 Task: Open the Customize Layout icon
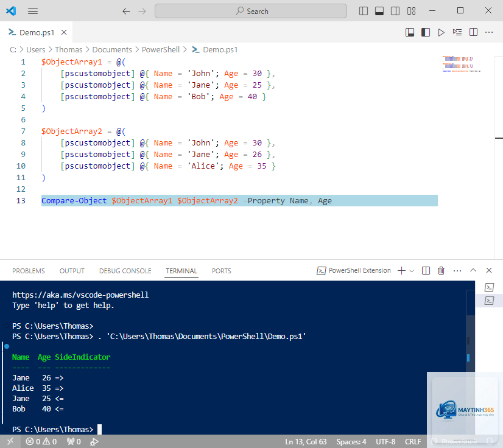(x=411, y=11)
